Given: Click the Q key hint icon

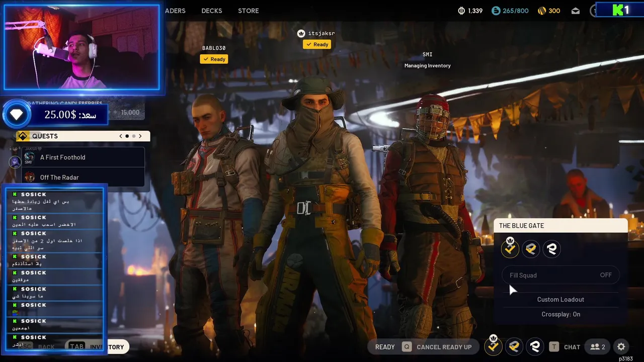Looking at the screenshot, I should (x=407, y=347).
